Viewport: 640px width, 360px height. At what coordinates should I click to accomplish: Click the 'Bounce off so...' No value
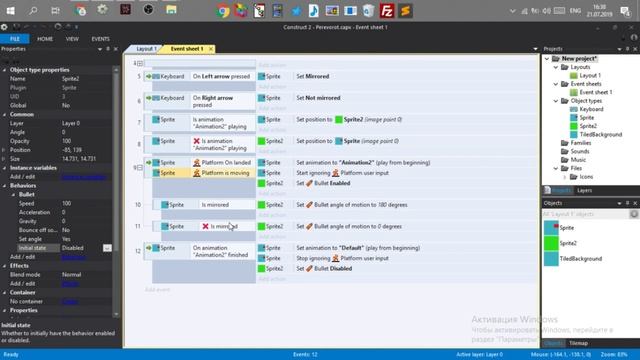(66, 230)
